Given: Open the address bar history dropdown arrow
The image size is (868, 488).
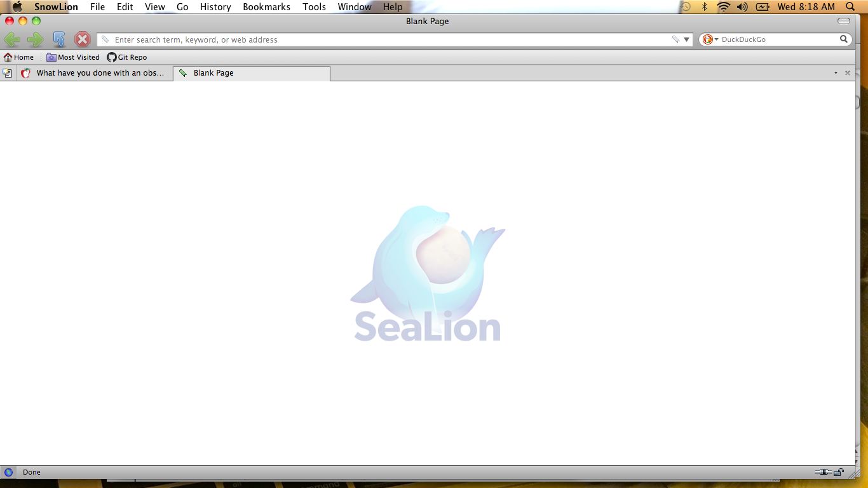Looking at the screenshot, I should click(x=687, y=39).
